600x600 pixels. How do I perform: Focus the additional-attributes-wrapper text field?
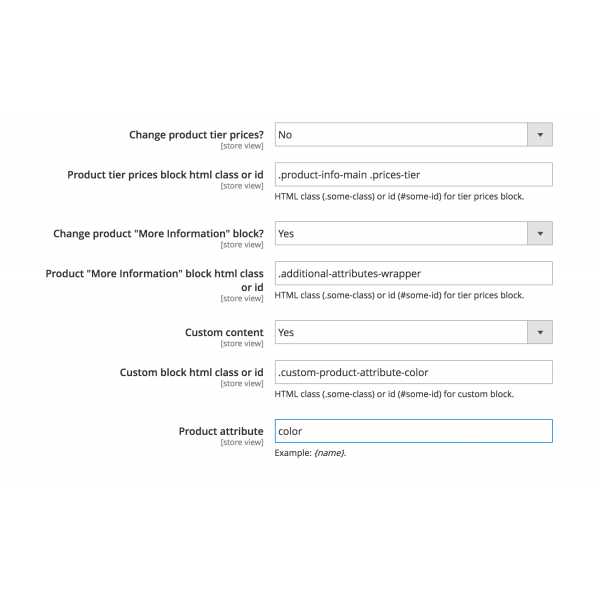point(414,273)
